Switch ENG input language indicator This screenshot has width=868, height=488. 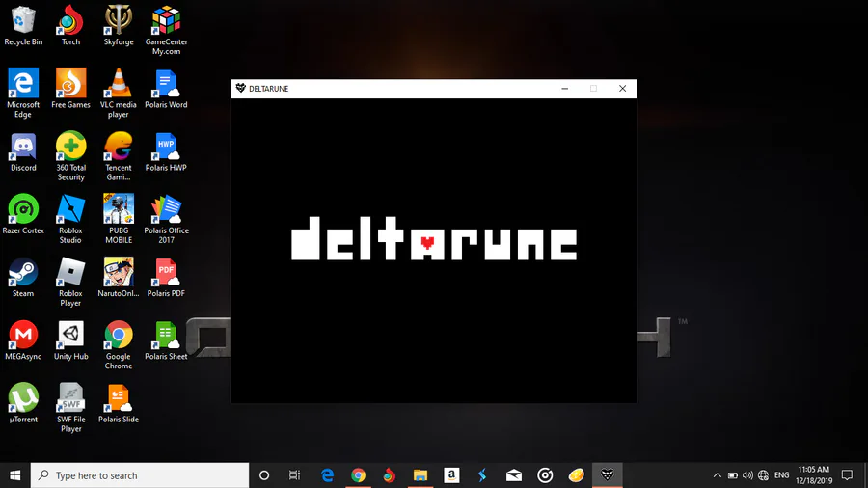pyautogui.click(x=781, y=475)
